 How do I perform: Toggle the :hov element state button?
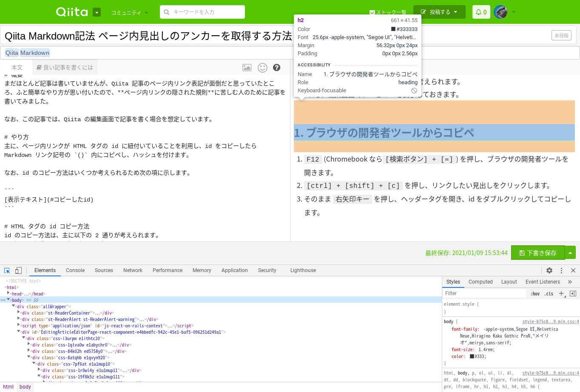coord(535,294)
